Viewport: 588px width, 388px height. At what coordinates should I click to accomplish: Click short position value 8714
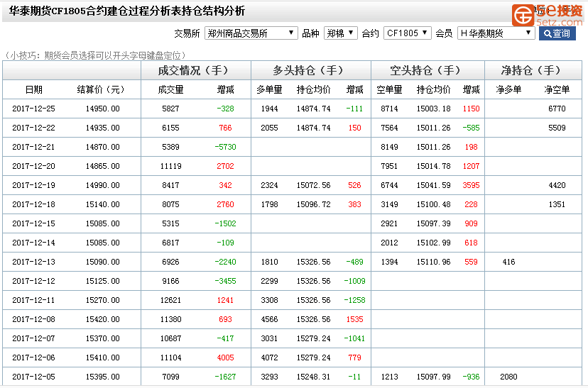(x=389, y=109)
